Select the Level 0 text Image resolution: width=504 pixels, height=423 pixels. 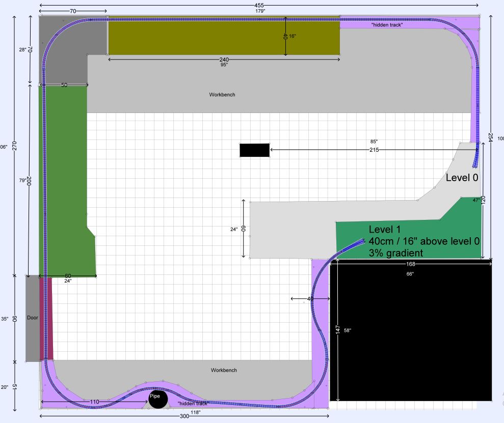coord(462,178)
